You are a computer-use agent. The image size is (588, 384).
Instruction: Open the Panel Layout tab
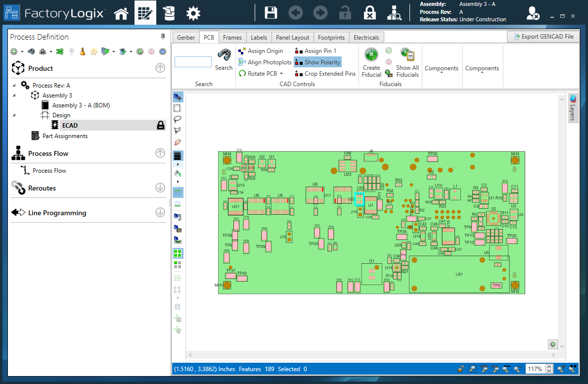click(292, 37)
